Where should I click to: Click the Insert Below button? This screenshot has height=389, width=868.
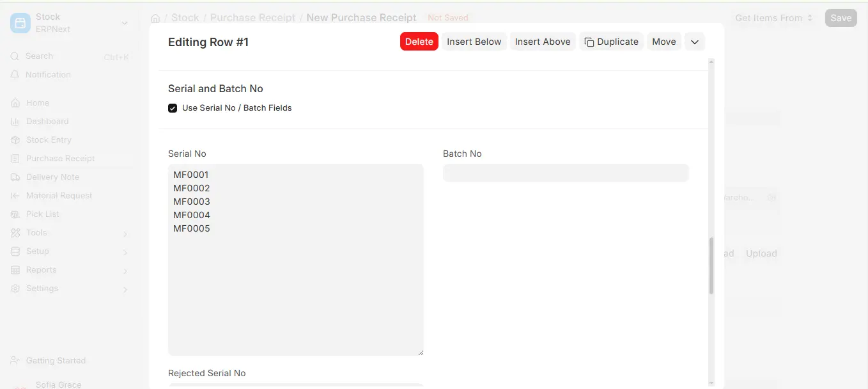click(x=474, y=42)
